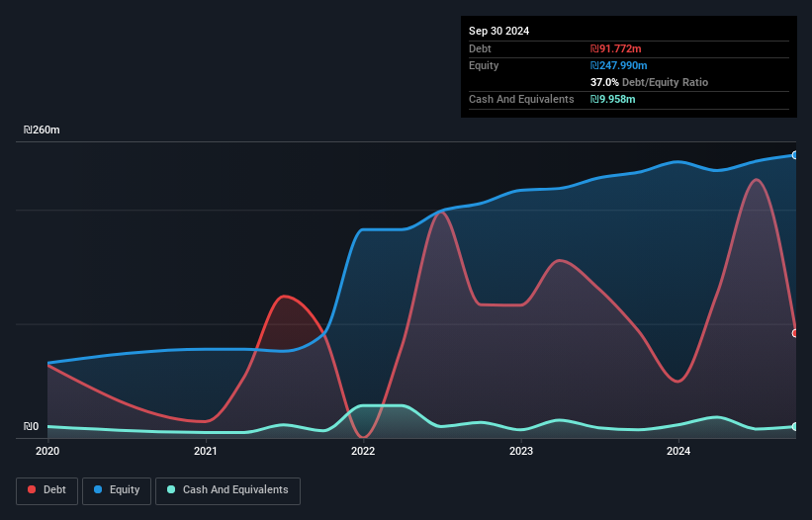
Task: Click the ₪9.958m cash value
Action: tap(612, 99)
